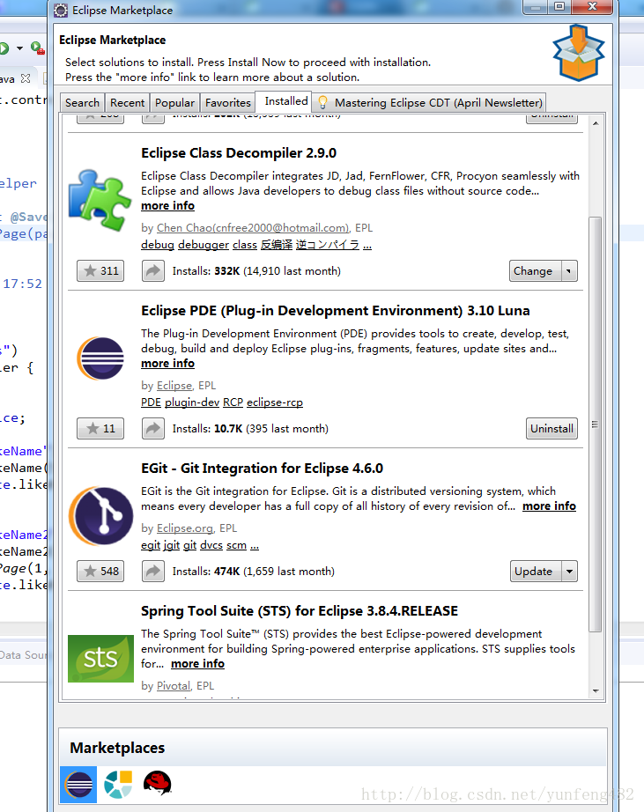
Task: Click Change for Eclipse Class Decompiler
Action: click(533, 271)
